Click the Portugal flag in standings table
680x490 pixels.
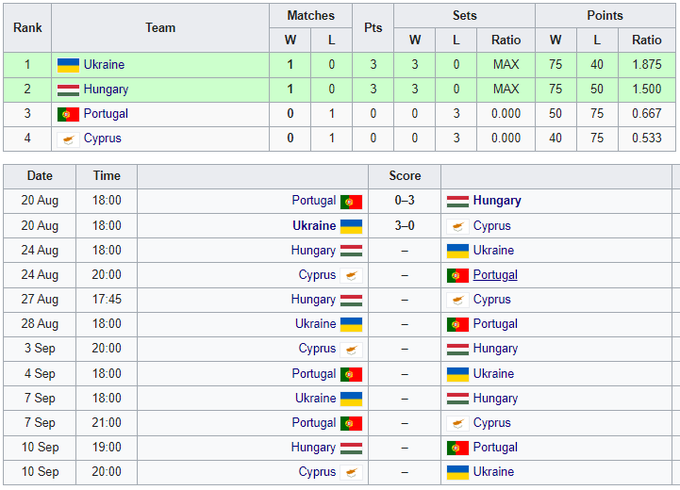point(68,114)
